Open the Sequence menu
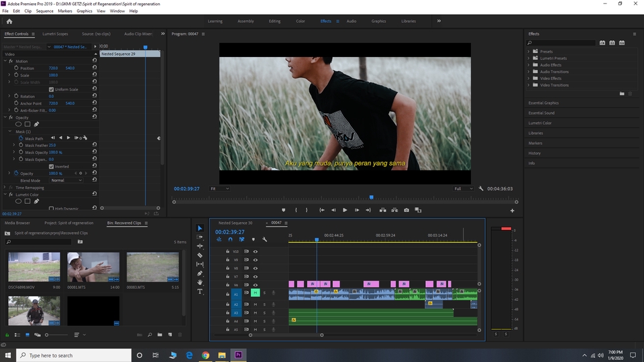Viewport: 644px width, 362px height. [x=44, y=11]
